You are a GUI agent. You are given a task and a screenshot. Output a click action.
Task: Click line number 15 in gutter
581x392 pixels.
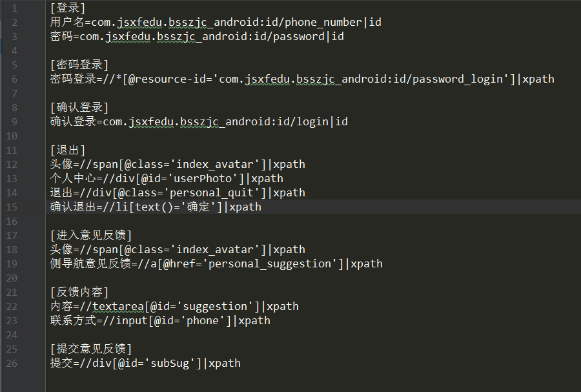[x=12, y=207]
